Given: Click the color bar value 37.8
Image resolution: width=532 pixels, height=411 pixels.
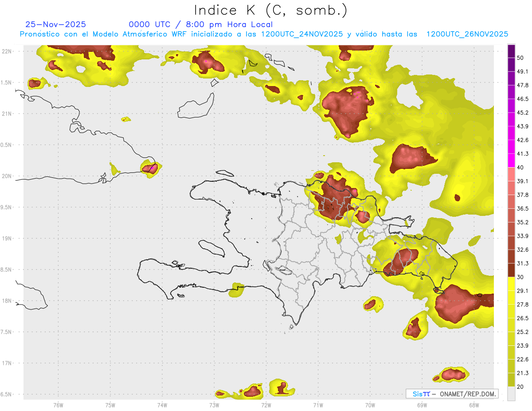Looking at the screenshot, I should pyautogui.click(x=523, y=195).
